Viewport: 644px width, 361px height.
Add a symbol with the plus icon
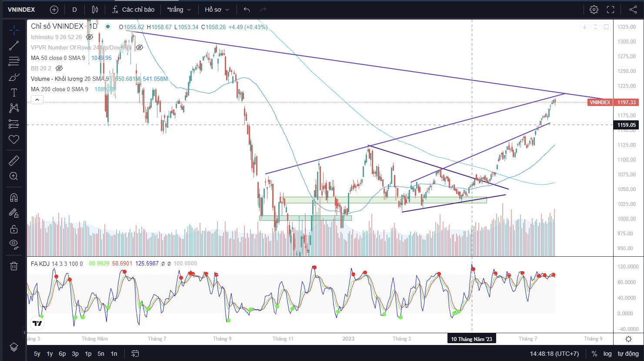54,10
